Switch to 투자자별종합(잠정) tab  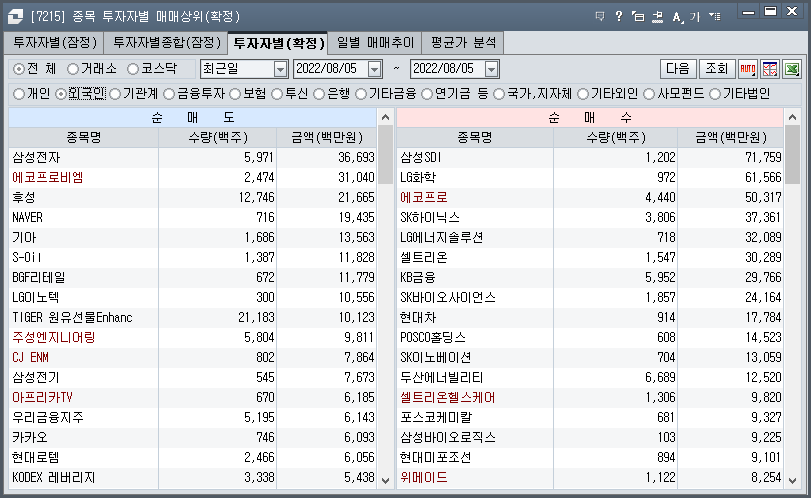point(166,42)
